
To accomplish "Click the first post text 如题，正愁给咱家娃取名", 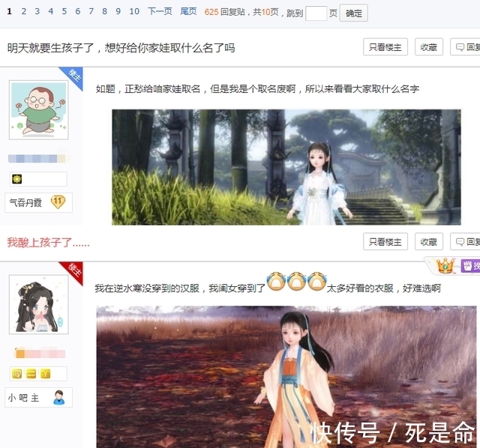I will click(x=257, y=89).
